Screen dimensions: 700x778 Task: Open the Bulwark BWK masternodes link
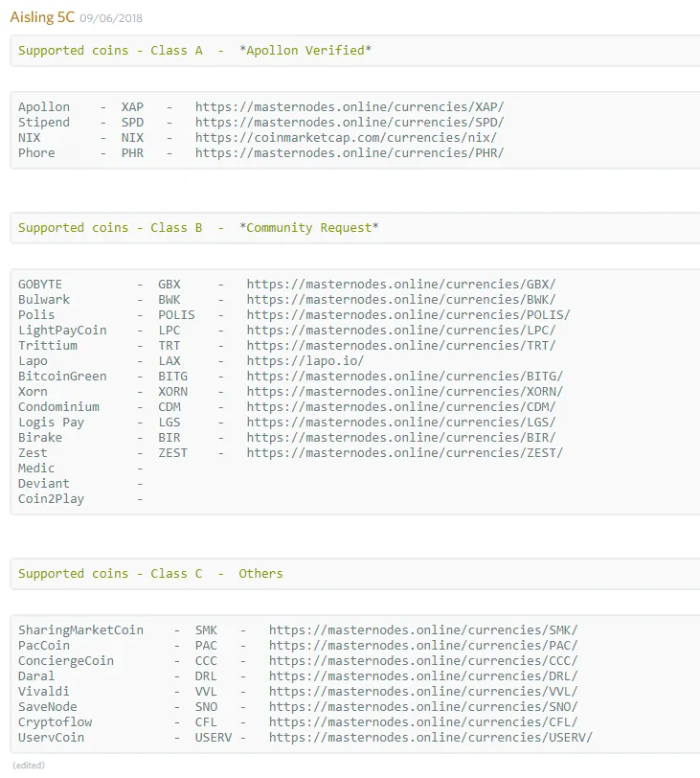tap(401, 299)
